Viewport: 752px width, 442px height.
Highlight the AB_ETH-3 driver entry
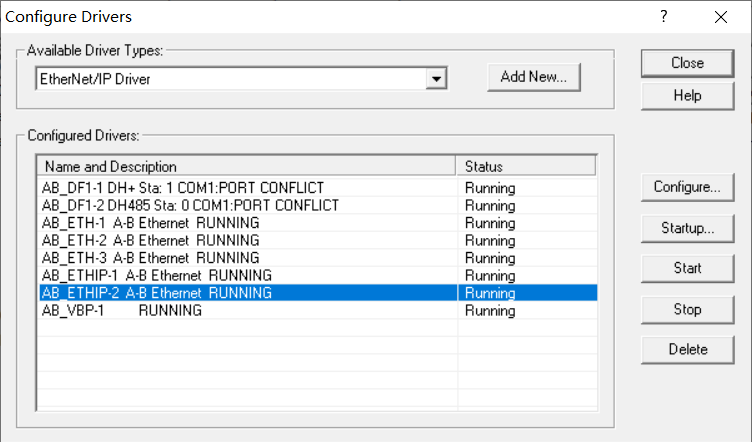[150, 258]
